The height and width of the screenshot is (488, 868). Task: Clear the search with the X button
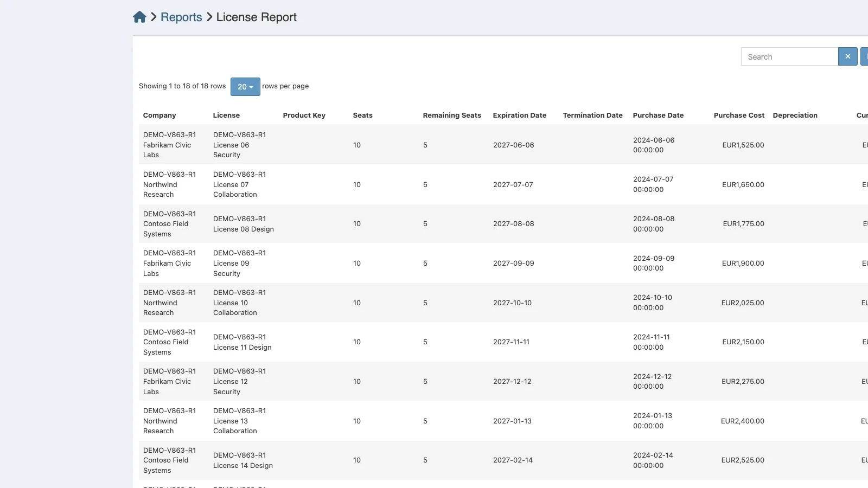point(847,56)
